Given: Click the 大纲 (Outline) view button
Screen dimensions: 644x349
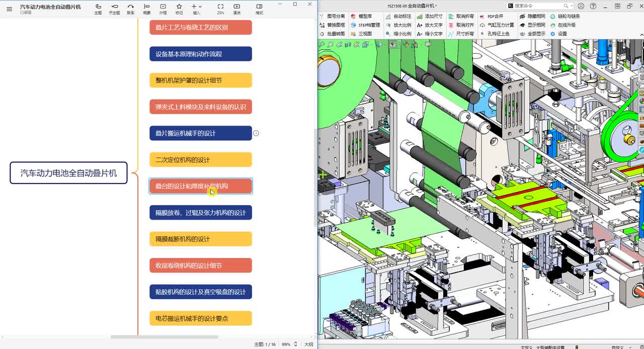Looking at the screenshot, I should pyautogui.click(x=308, y=344).
